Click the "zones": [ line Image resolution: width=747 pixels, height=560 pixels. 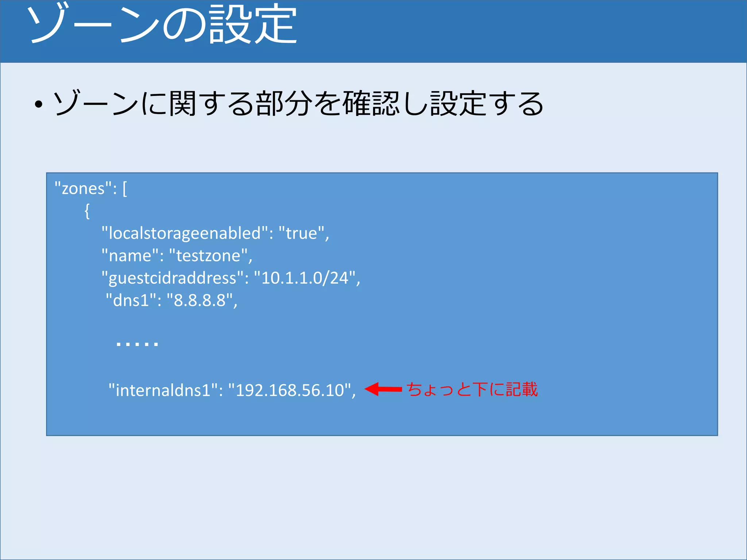90,189
